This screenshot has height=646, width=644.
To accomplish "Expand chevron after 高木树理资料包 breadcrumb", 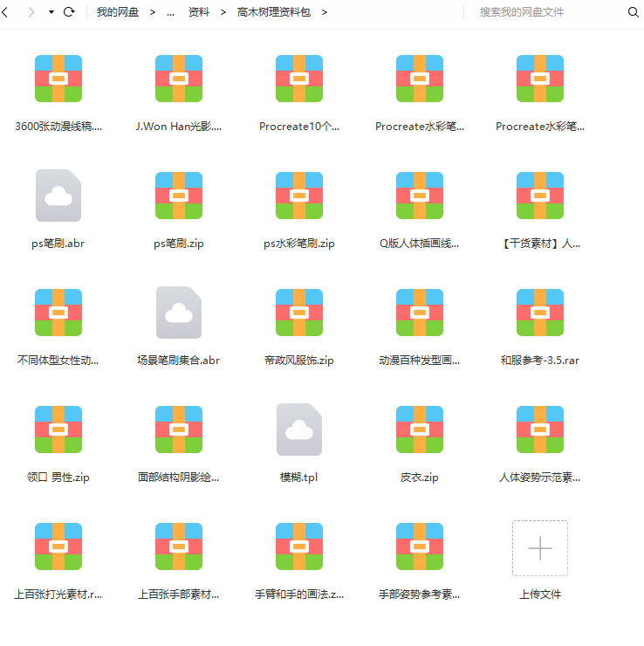I will point(325,12).
